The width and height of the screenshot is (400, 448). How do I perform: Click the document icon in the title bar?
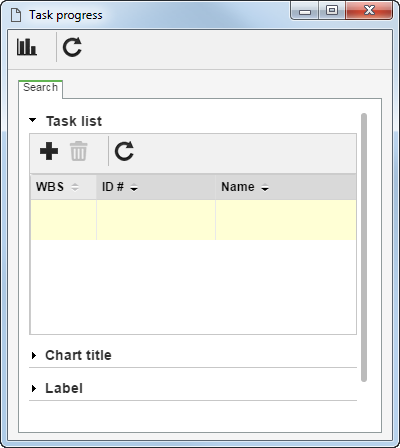click(16, 15)
